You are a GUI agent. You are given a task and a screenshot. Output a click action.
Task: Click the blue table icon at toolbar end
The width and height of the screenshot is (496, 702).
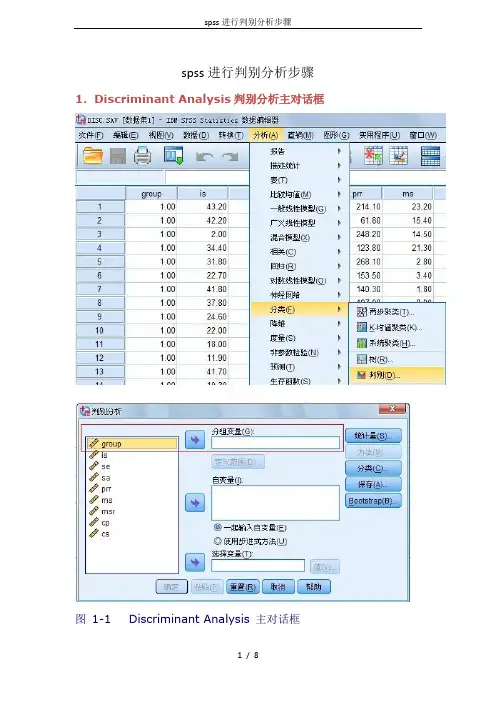pyautogui.click(x=430, y=156)
